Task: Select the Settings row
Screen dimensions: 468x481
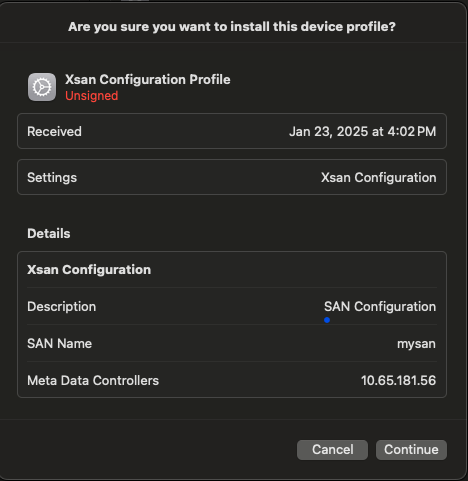Action: click(232, 177)
